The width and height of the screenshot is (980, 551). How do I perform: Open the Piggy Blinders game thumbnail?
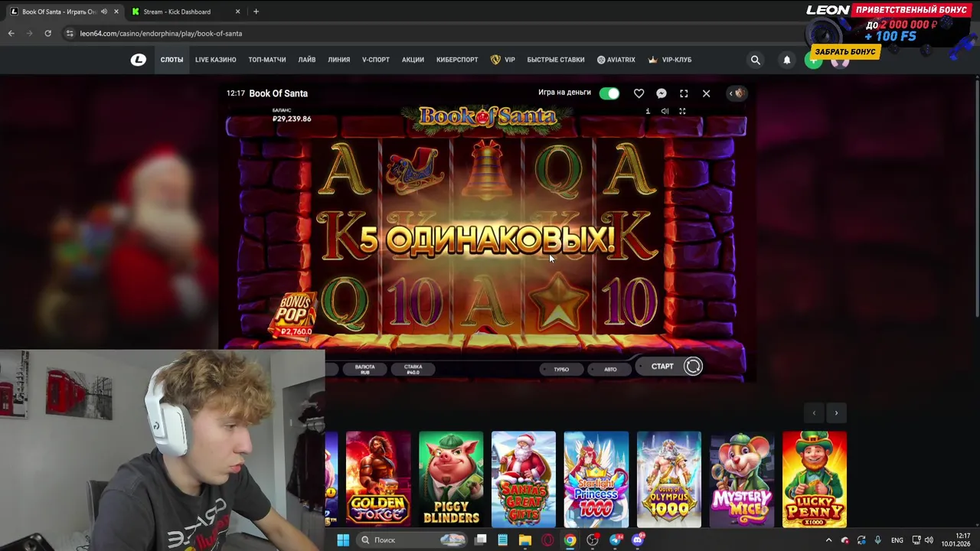point(451,479)
